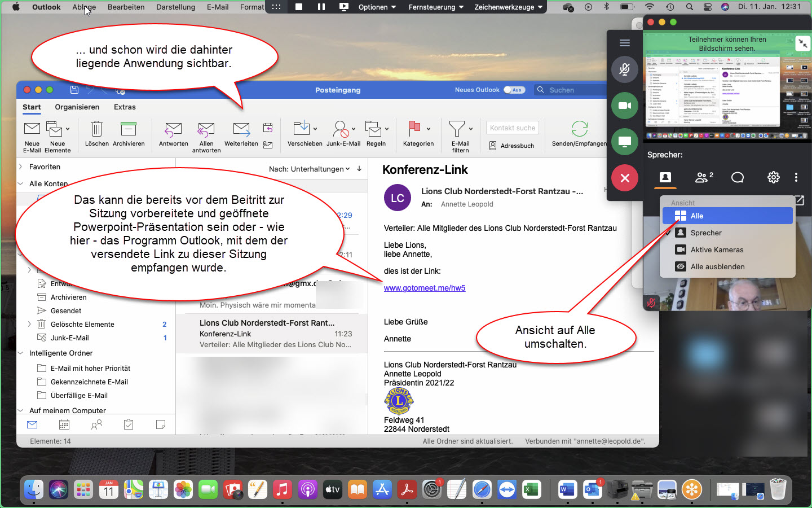Collapse the screen preview with arrows icon

(802, 43)
